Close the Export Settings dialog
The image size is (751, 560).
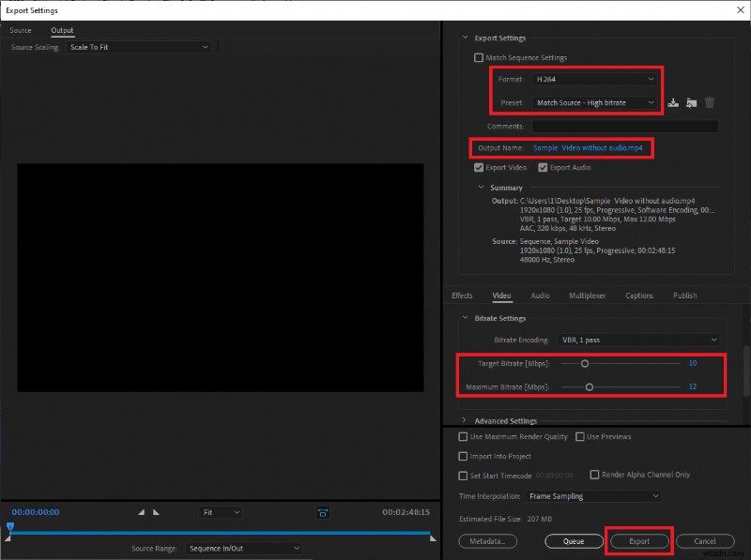(x=741, y=10)
